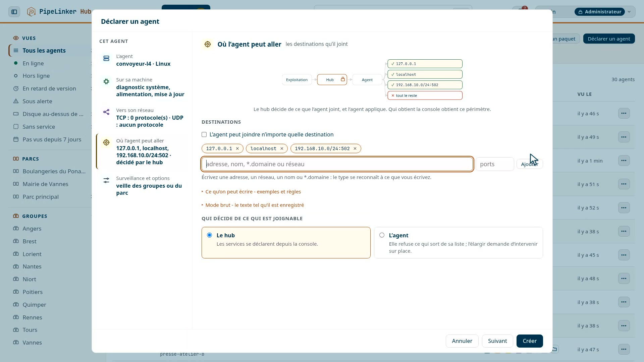644x362 pixels.
Task: Open row menu for agent seen 46 s ago
Action: (x=624, y=113)
